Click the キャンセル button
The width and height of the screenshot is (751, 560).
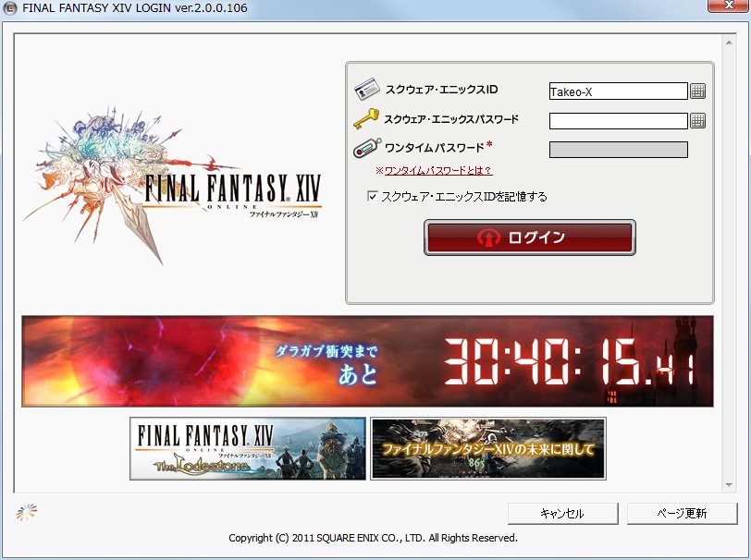coord(562,513)
